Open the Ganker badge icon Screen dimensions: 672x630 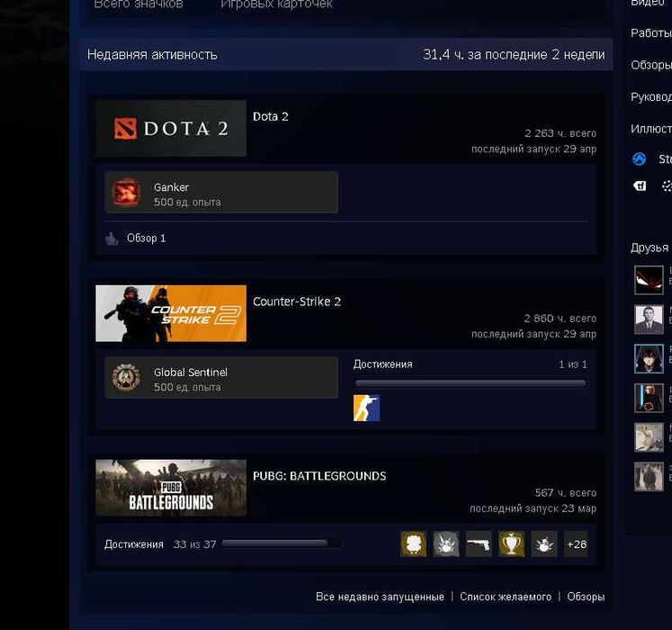[126, 193]
